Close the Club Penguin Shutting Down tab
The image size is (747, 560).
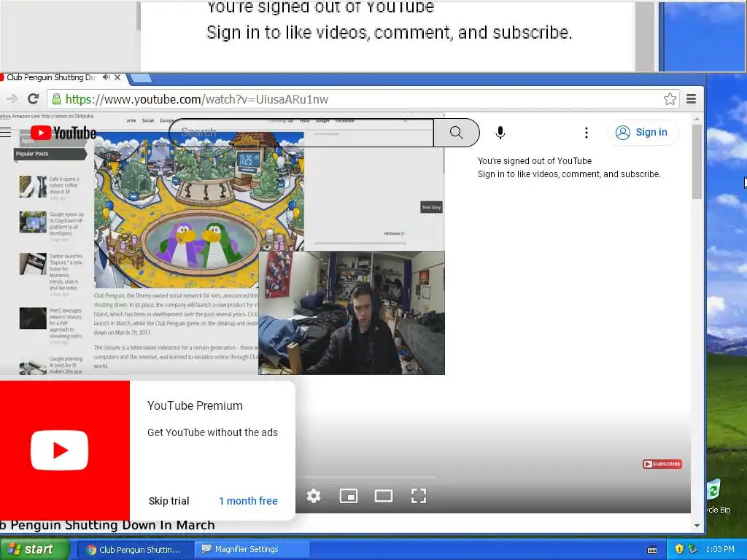coord(117,77)
